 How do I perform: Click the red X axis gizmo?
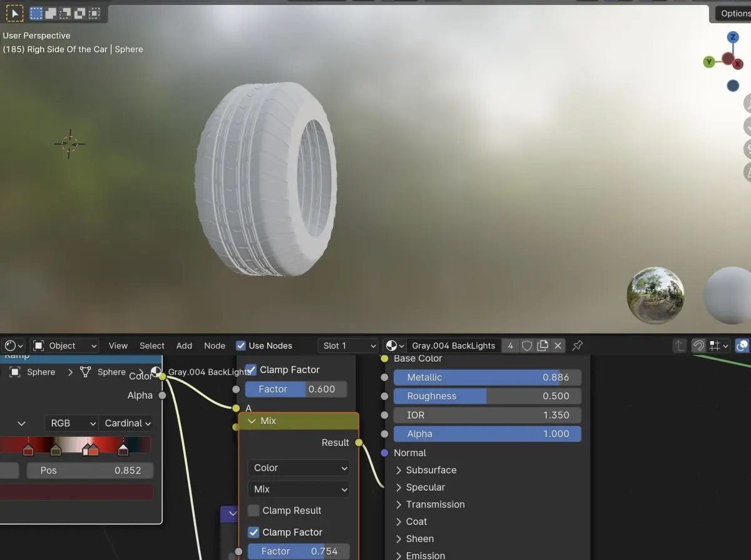pyautogui.click(x=738, y=64)
